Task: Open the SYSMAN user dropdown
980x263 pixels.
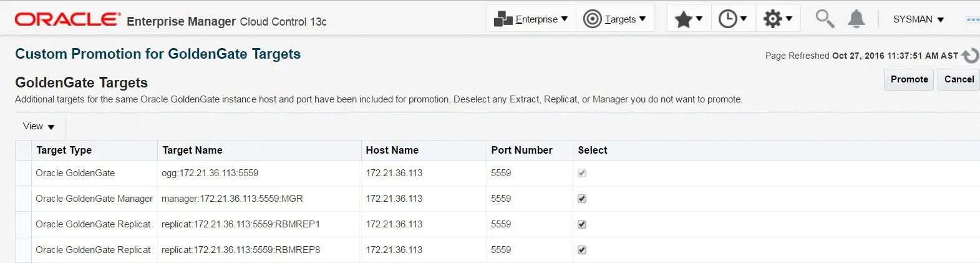Action: point(918,19)
